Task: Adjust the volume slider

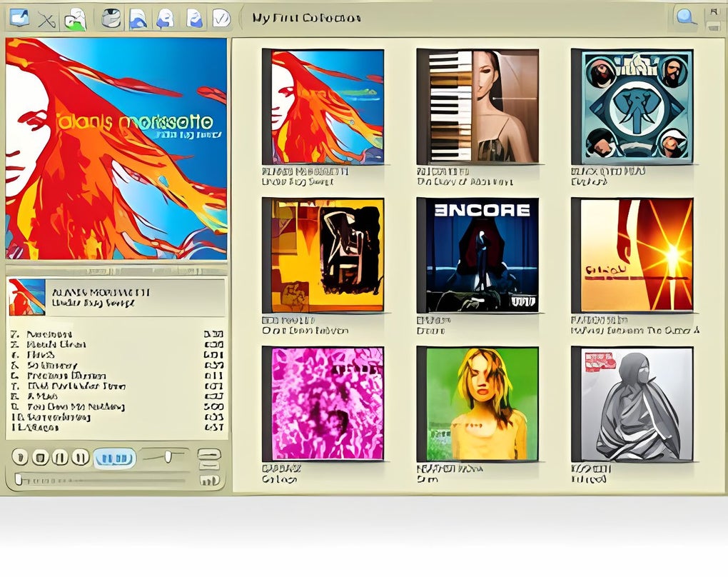Action: click(168, 455)
